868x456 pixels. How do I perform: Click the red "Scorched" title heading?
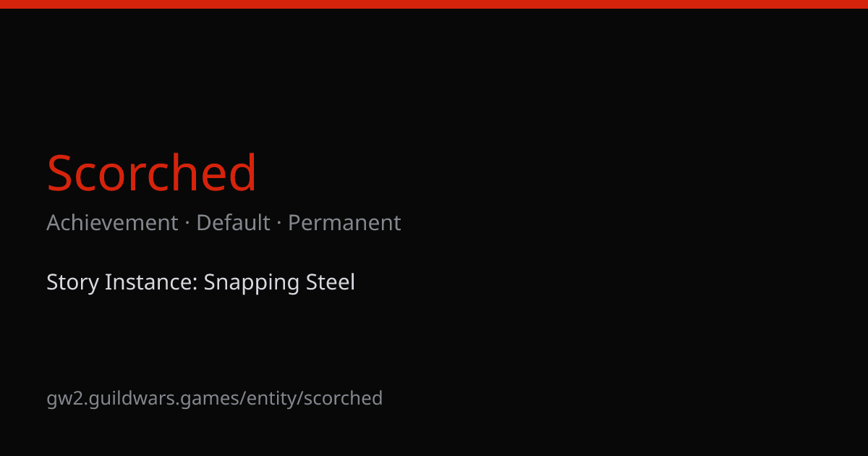point(152,173)
